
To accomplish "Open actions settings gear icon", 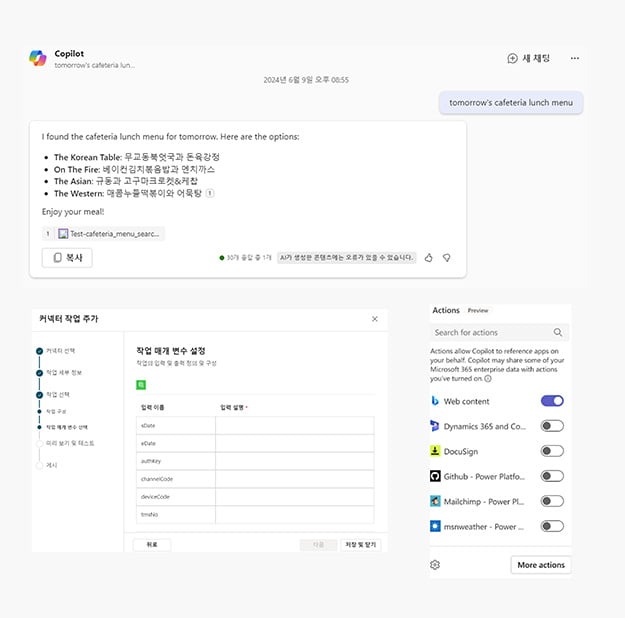I will pos(435,565).
